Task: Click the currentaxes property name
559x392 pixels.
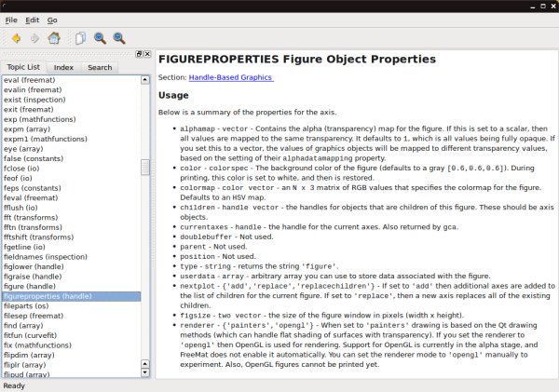Action: (204, 227)
